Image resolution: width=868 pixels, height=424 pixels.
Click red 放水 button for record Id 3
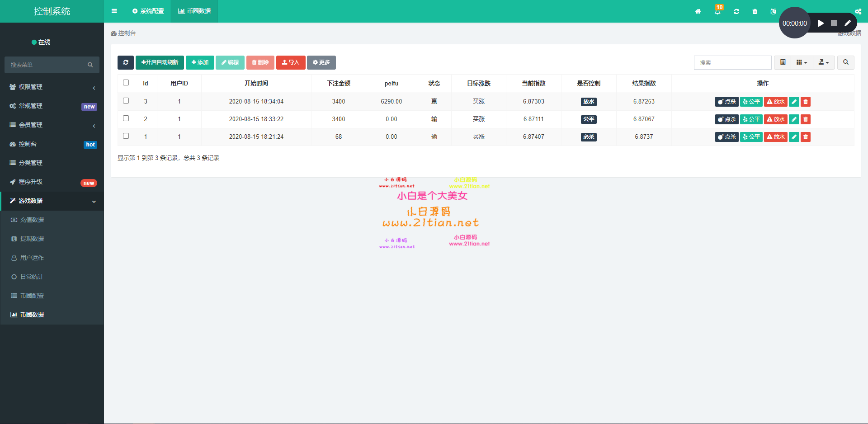(x=776, y=102)
